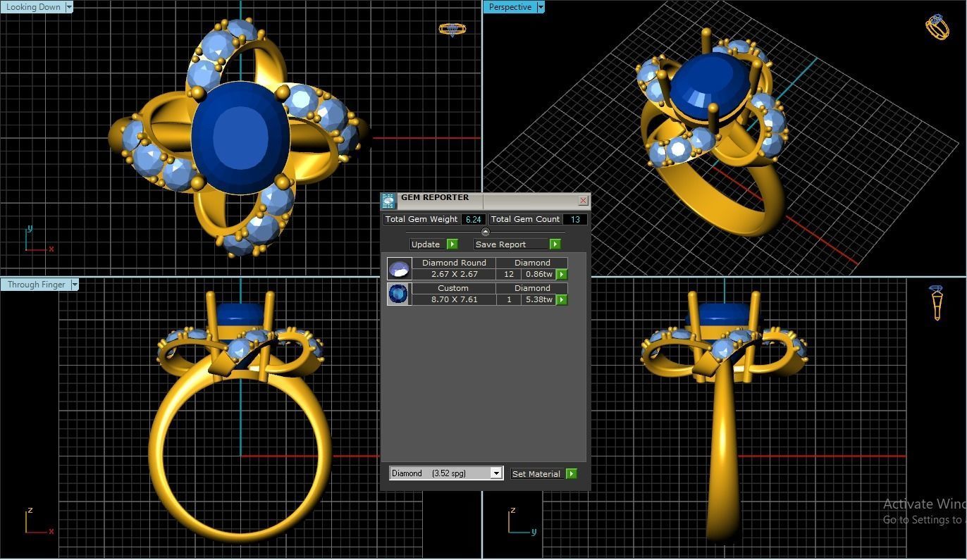Select blue center stone in Looking Down view
Viewport: 967px width, 560px height.
click(241, 137)
